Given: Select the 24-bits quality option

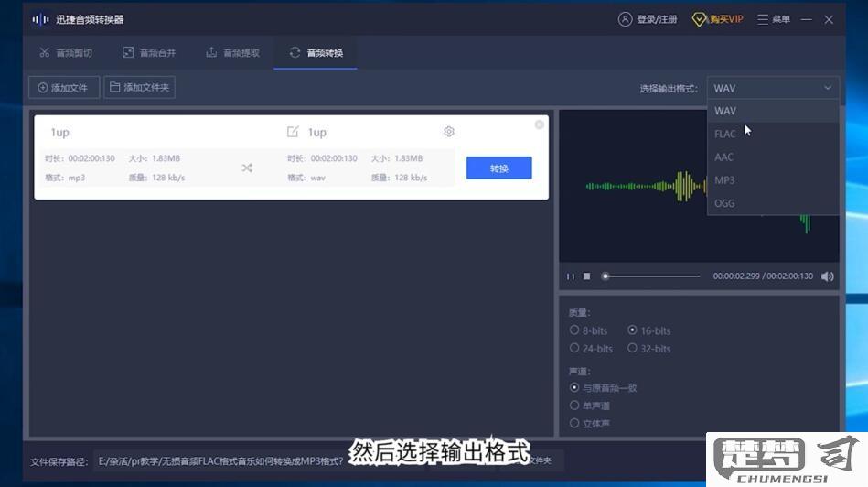Looking at the screenshot, I should pos(591,349).
